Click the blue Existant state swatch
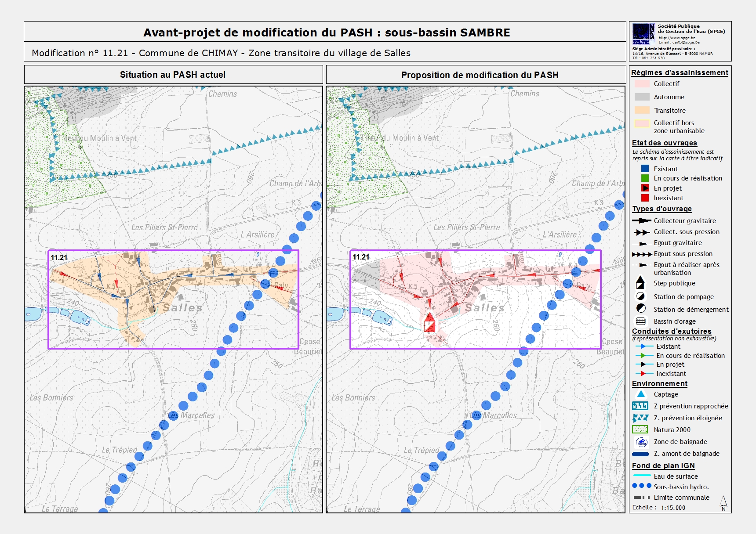The height and width of the screenshot is (534, 756). pos(645,169)
